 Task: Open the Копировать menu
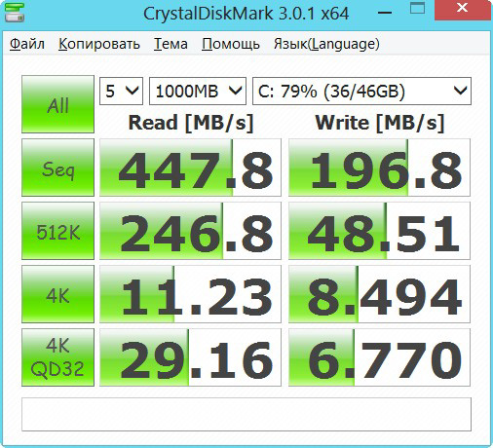tap(99, 44)
